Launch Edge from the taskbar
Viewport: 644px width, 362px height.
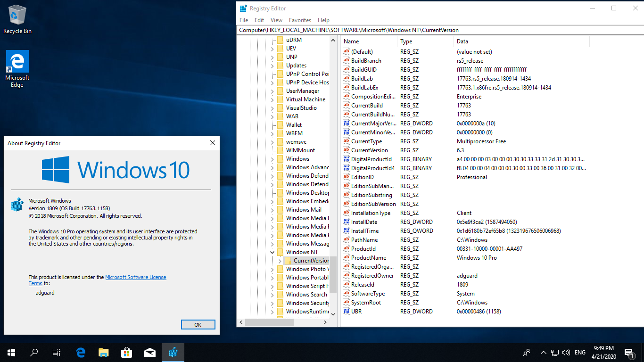(81, 352)
